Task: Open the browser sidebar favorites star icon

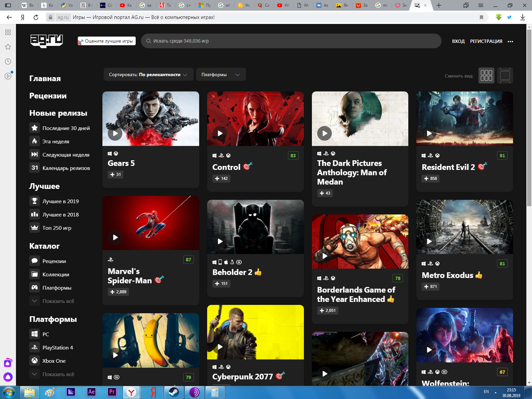Action: (x=8, y=47)
